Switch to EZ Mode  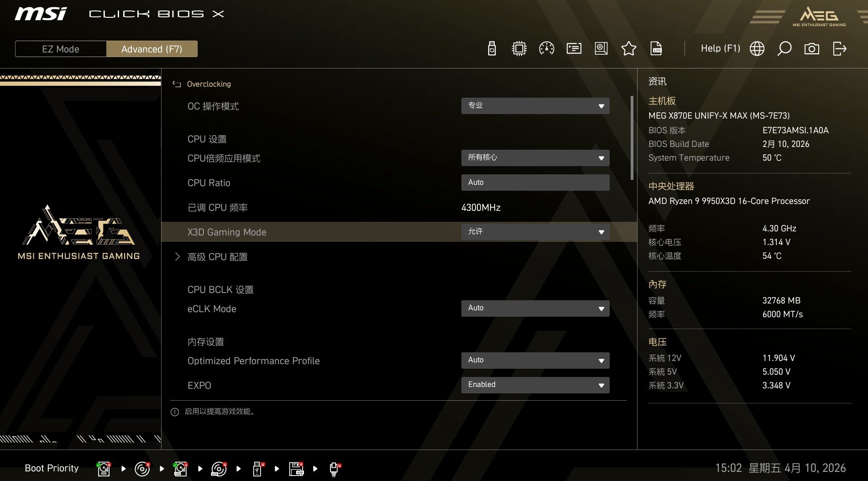click(x=60, y=49)
